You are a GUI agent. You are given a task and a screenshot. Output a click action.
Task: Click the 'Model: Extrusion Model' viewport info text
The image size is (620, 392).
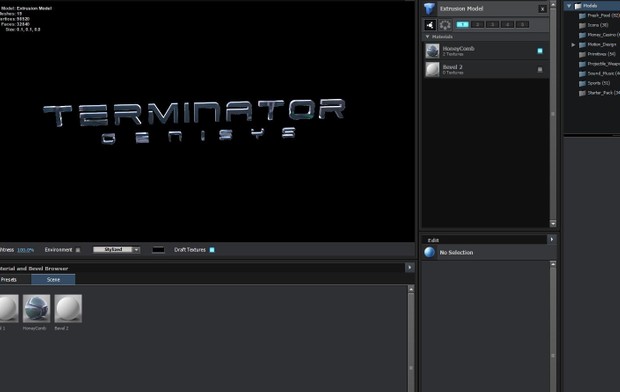(x=26, y=8)
